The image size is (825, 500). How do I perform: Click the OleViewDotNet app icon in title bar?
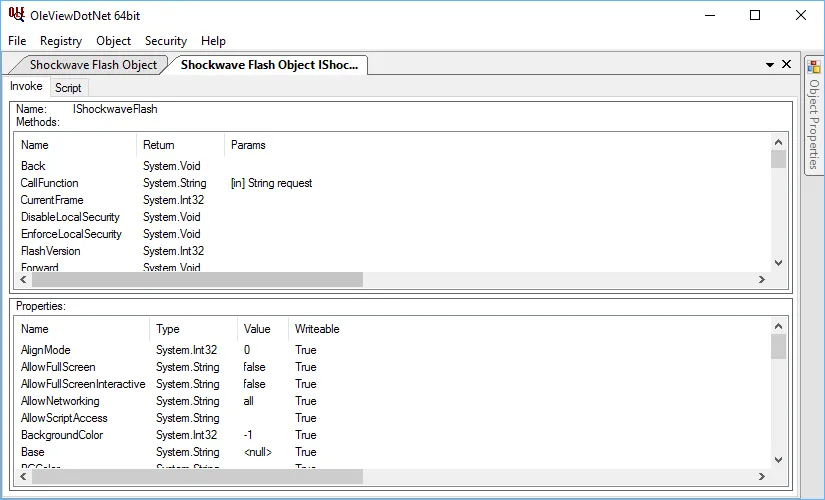click(x=16, y=14)
